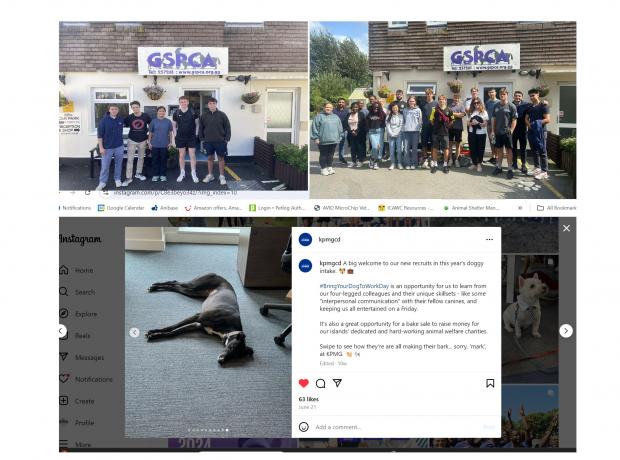Viewport: 620px width, 460px height.
Task: Close the post overlay with X
Action: (566, 228)
